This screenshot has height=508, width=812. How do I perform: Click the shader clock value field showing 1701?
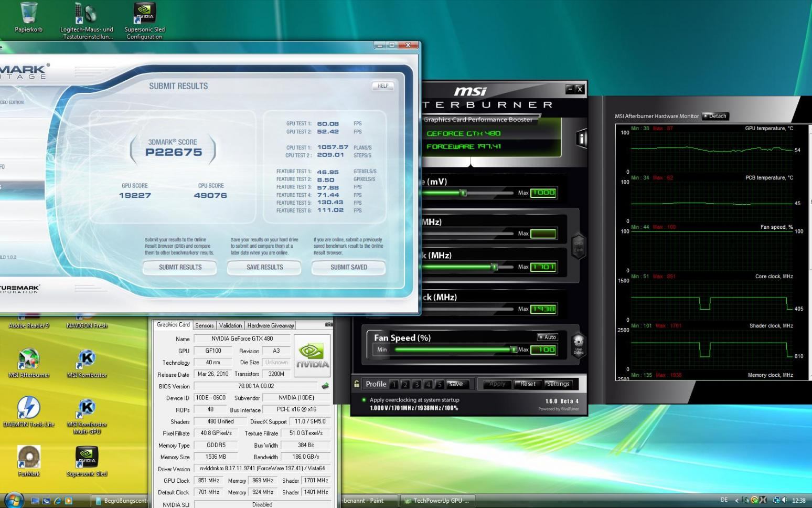tap(543, 267)
